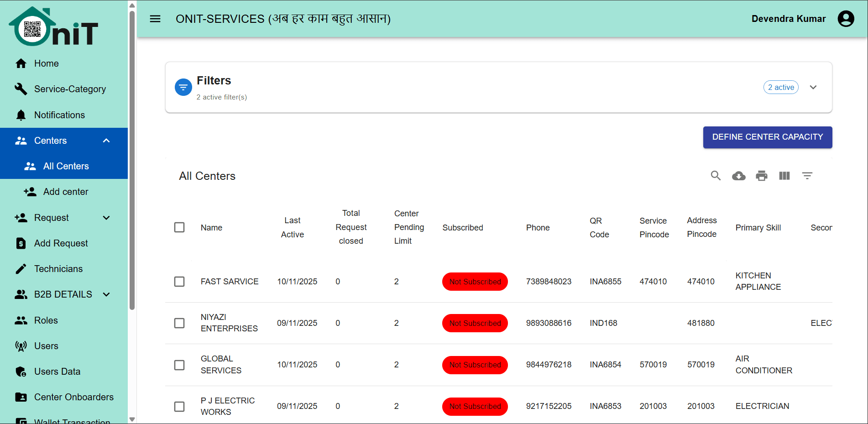Click the sidebar scrollbar thumb
The height and width of the screenshot is (424, 868).
click(132, 160)
